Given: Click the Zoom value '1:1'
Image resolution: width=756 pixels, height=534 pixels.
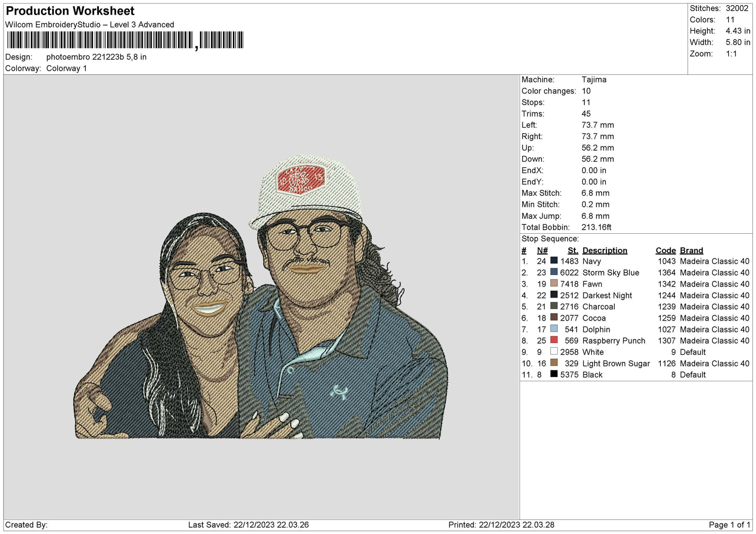Looking at the screenshot, I should tap(731, 54).
